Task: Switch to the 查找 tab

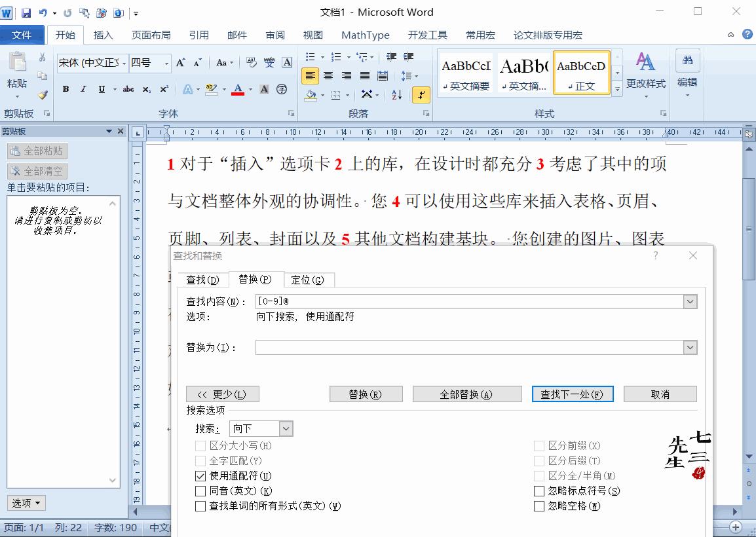Action: [203, 280]
